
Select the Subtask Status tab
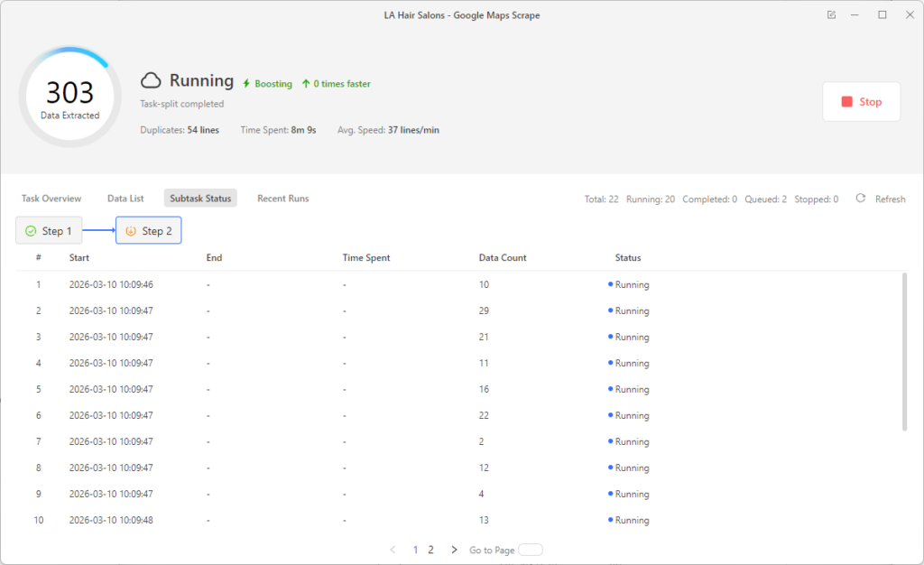(x=200, y=198)
